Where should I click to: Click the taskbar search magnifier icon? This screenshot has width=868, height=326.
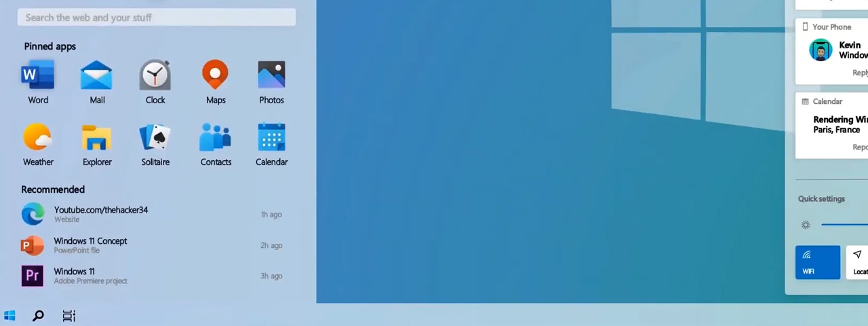39,315
